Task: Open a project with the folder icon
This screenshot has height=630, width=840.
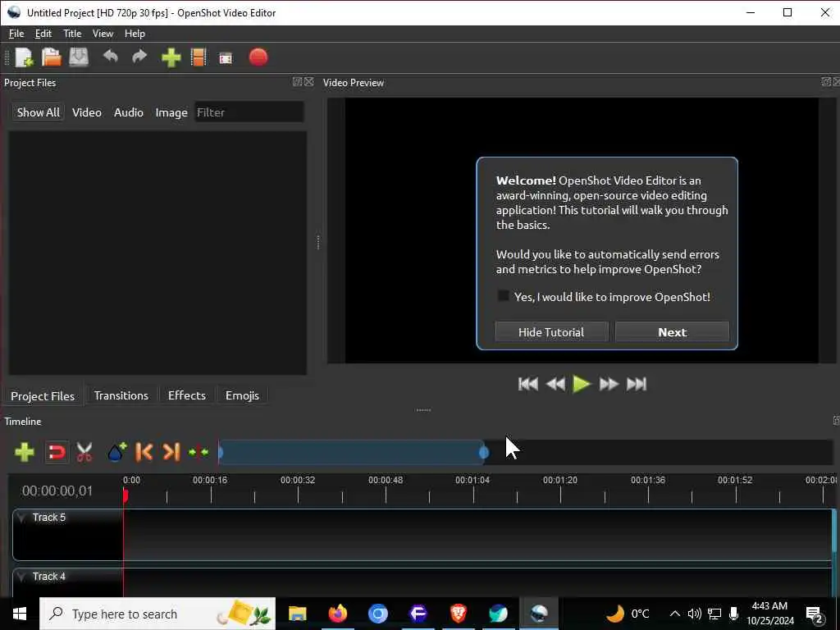Action: (52, 57)
